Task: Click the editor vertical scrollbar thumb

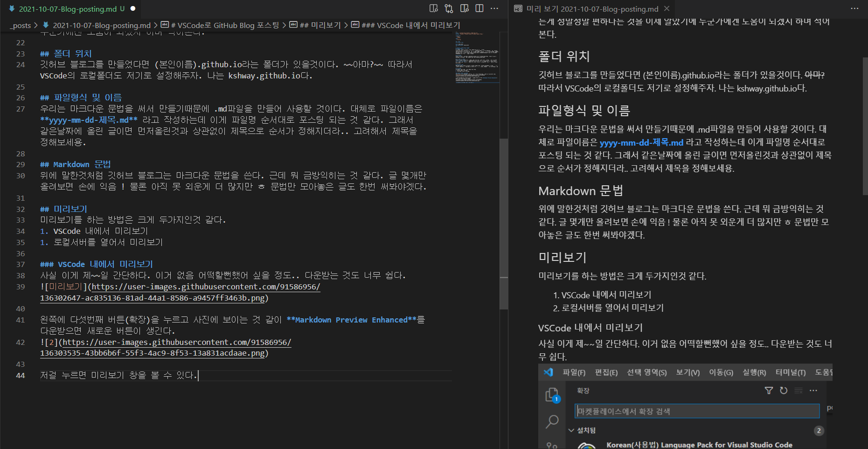Action: click(x=504, y=224)
